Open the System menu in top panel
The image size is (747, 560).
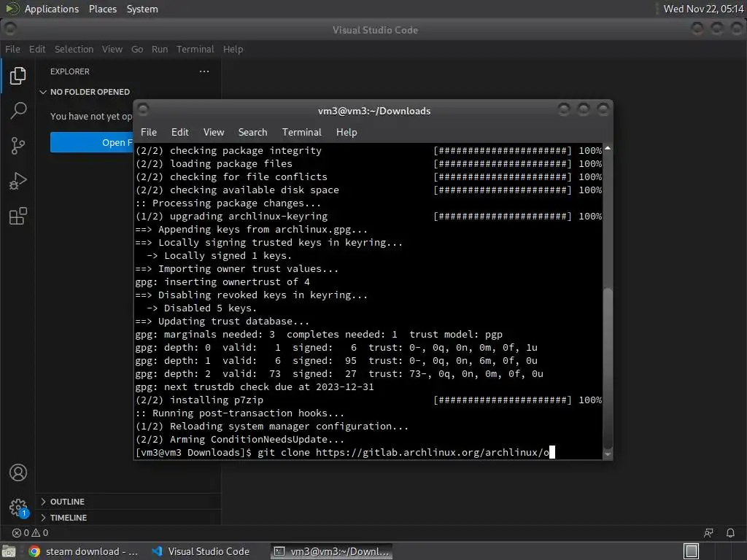142,9
